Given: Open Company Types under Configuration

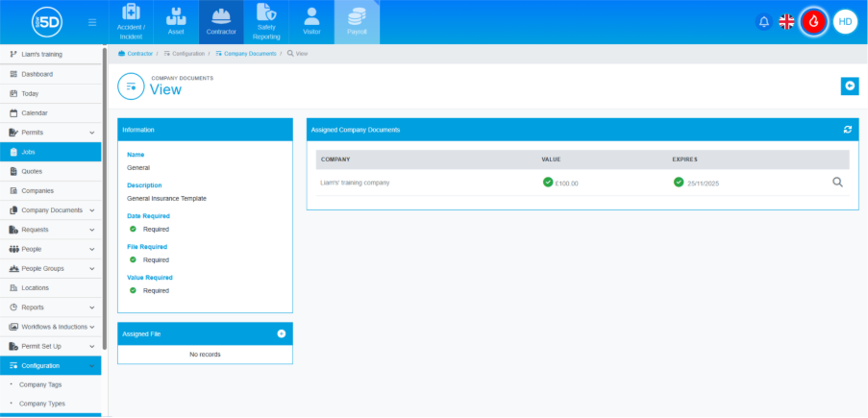Looking at the screenshot, I should 42,404.
